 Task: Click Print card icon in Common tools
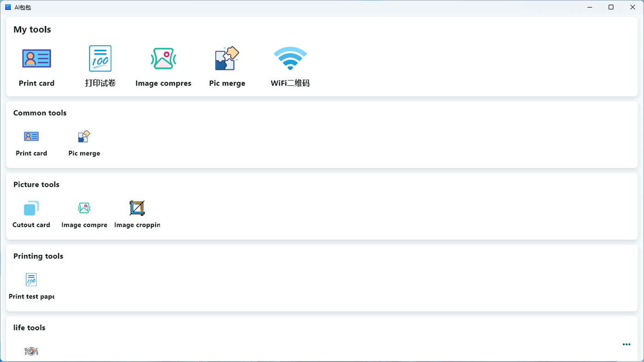(x=31, y=136)
